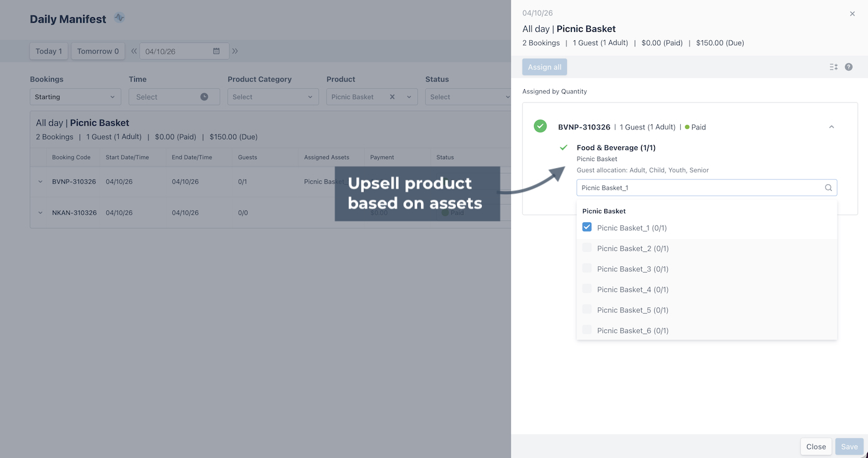Expand booking row NKAN-310326 chevron

pyautogui.click(x=40, y=213)
